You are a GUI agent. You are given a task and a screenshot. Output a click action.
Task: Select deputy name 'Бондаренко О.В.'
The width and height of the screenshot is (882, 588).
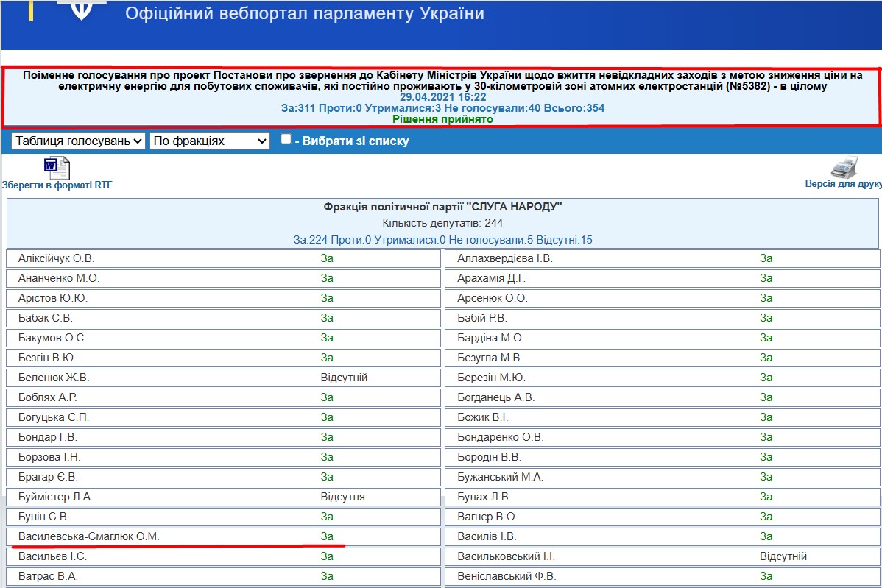tap(501, 437)
